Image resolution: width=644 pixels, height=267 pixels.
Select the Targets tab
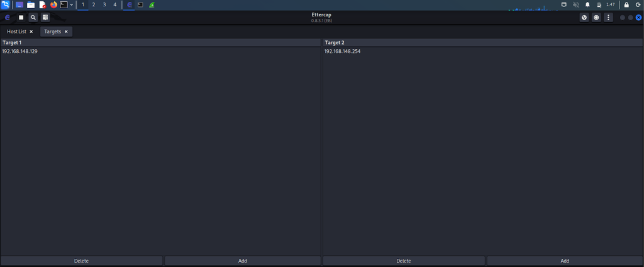52,31
